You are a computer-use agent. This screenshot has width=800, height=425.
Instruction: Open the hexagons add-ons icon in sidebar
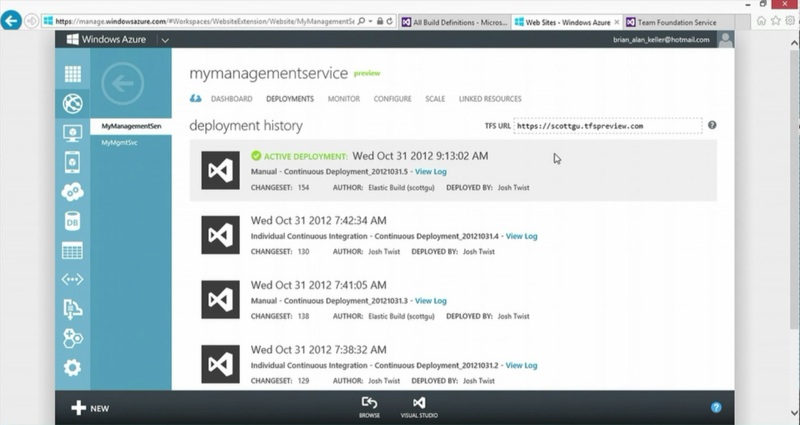click(72, 338)
